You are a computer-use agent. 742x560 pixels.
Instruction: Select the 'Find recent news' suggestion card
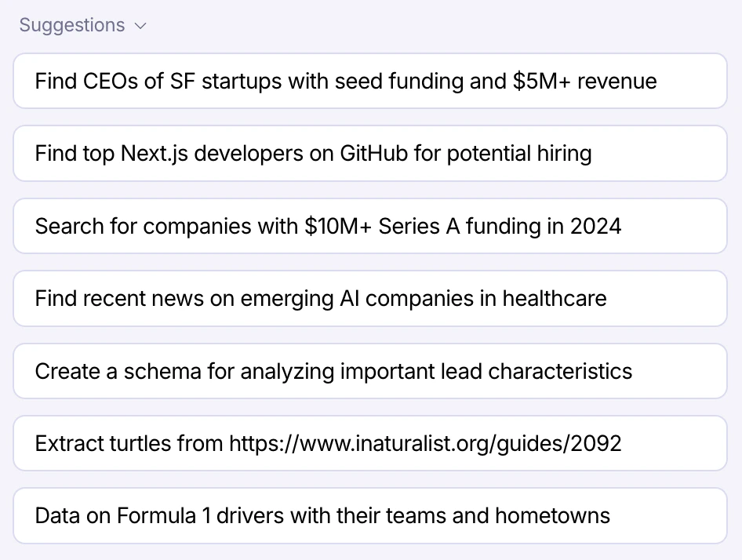tap(370, 298)
